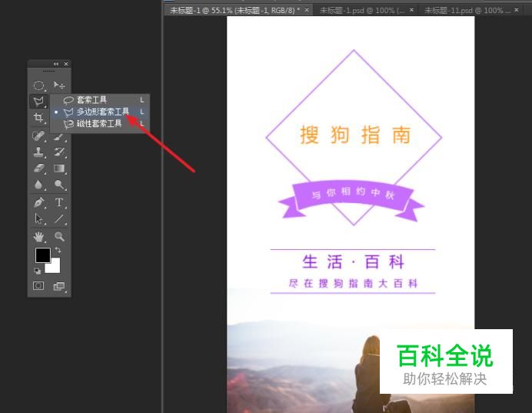
Task: Open the white background color swatch
Action: [55, 267]
